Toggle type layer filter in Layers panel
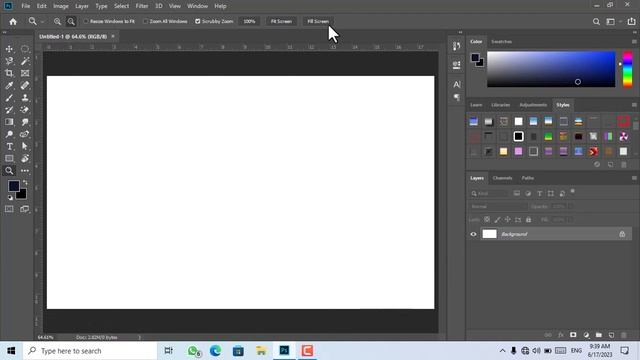Viewport: 640px width, 360px height. [x=540, y=193]
